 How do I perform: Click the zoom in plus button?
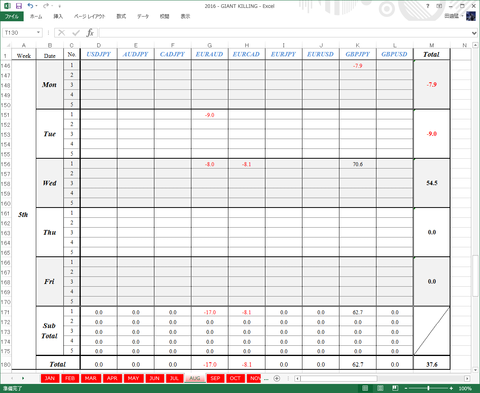pyautogui.click(x=451, y=388)
